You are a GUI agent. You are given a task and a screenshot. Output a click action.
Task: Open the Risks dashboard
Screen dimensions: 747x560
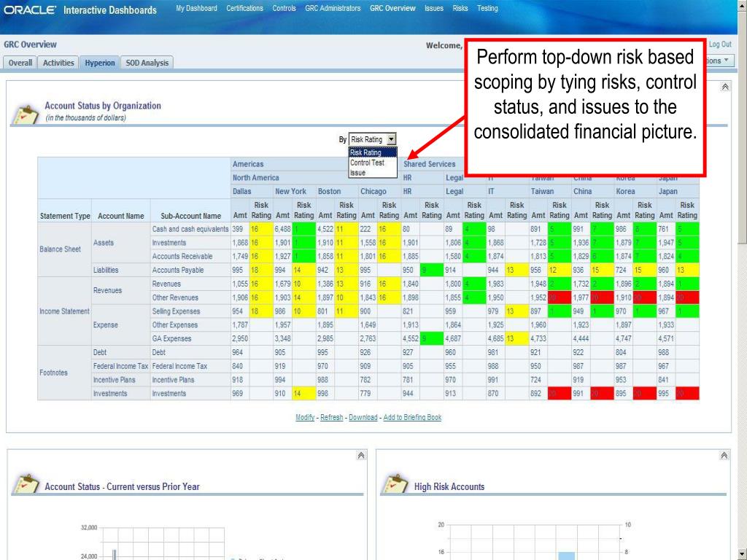[x=460, y=8]
